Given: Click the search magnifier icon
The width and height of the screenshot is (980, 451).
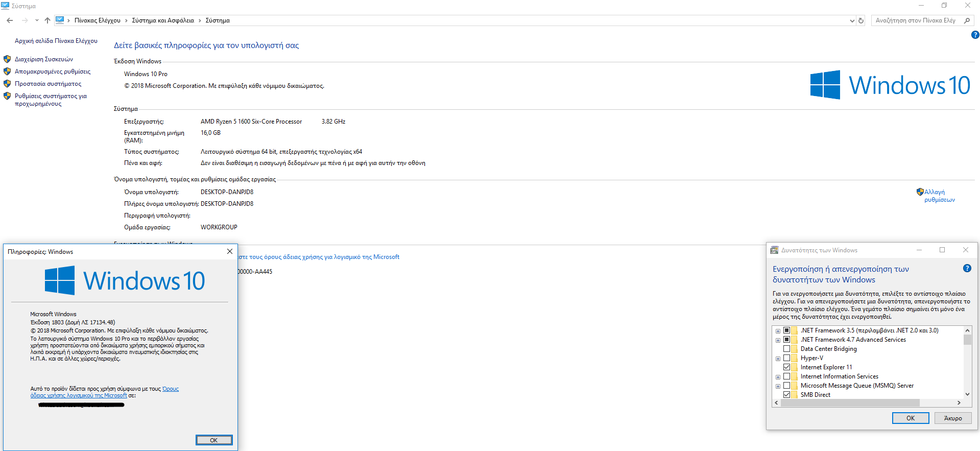Looking at the screenshot, I should 967,20.
